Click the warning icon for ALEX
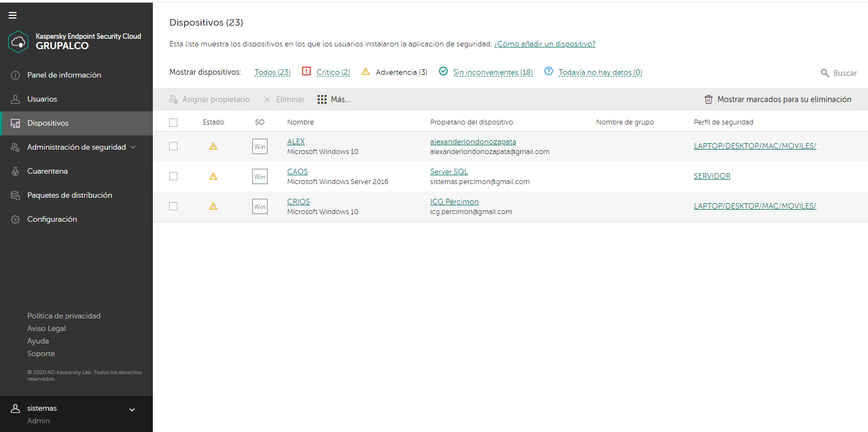This screenshot has height=432, width=868. [213, 146]
